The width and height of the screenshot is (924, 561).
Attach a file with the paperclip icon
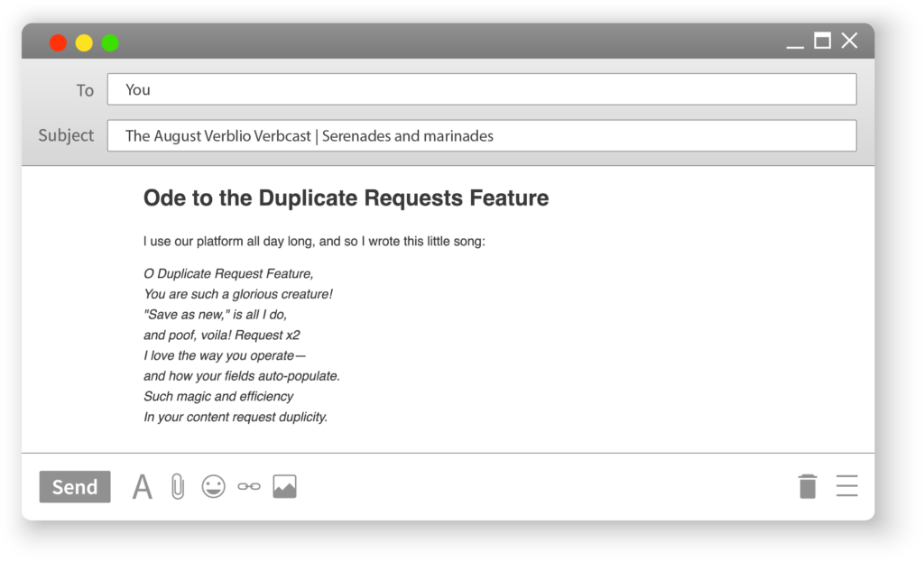tap(178, 487)
